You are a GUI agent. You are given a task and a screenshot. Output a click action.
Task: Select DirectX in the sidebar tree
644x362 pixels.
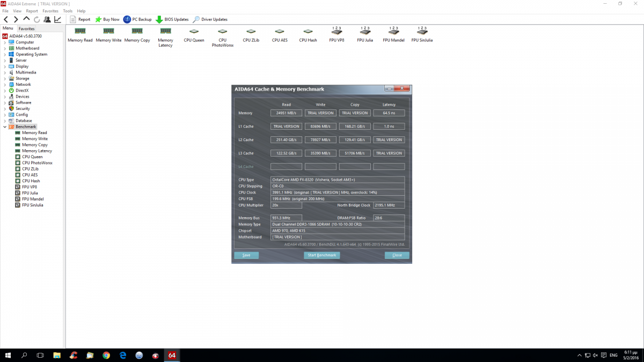tap(22, 91)
